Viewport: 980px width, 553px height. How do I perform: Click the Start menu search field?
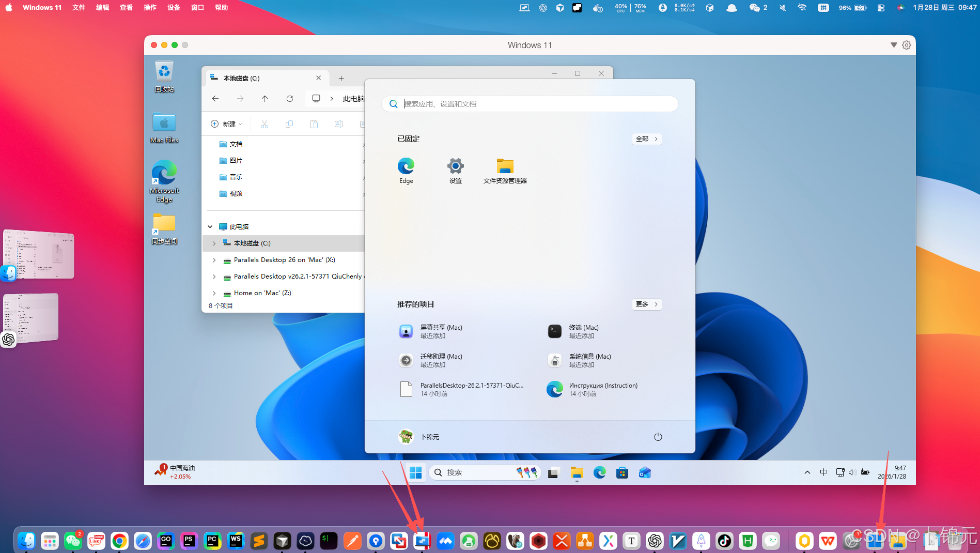[x=530, y=104]
